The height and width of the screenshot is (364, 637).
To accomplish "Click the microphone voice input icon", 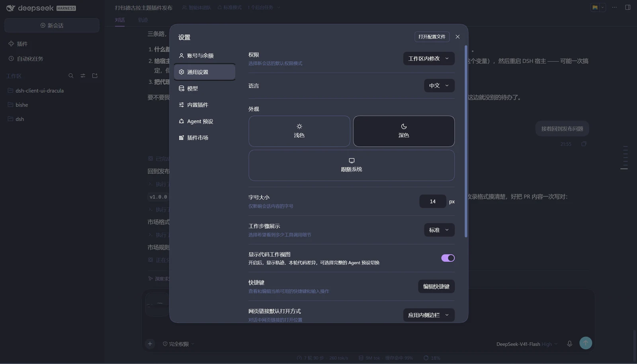I will click(569, 344).
